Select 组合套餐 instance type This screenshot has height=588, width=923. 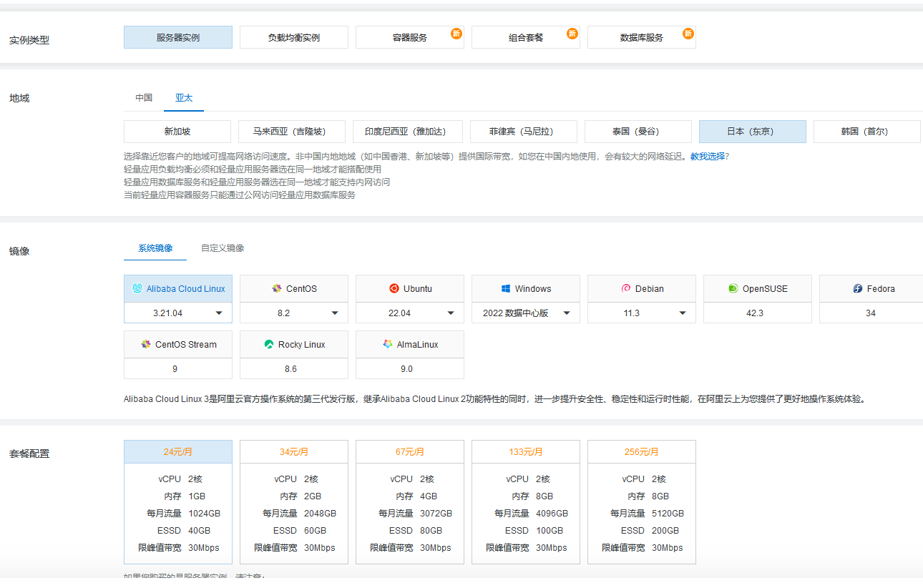click(x=526, y=37)
